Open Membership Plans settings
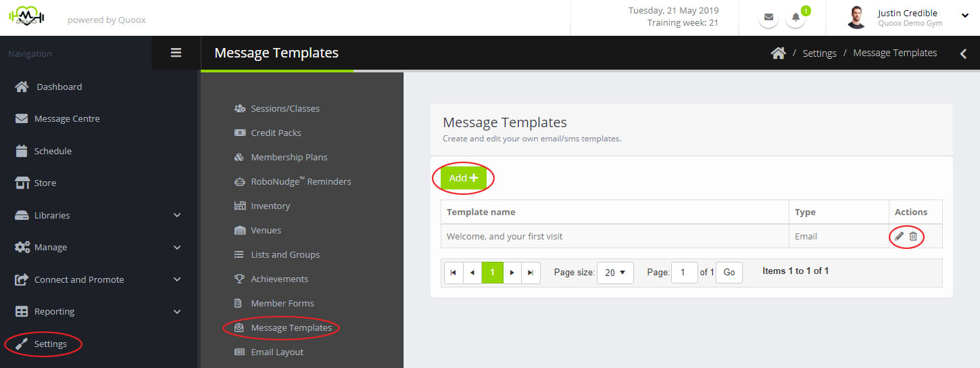 pos(289,157)
